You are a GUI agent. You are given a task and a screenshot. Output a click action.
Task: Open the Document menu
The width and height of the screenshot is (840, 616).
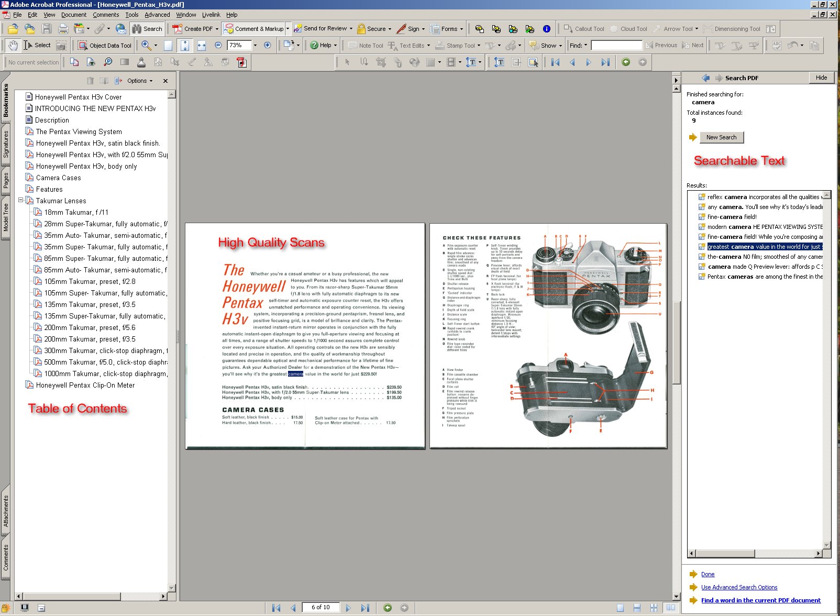(74, 15)
